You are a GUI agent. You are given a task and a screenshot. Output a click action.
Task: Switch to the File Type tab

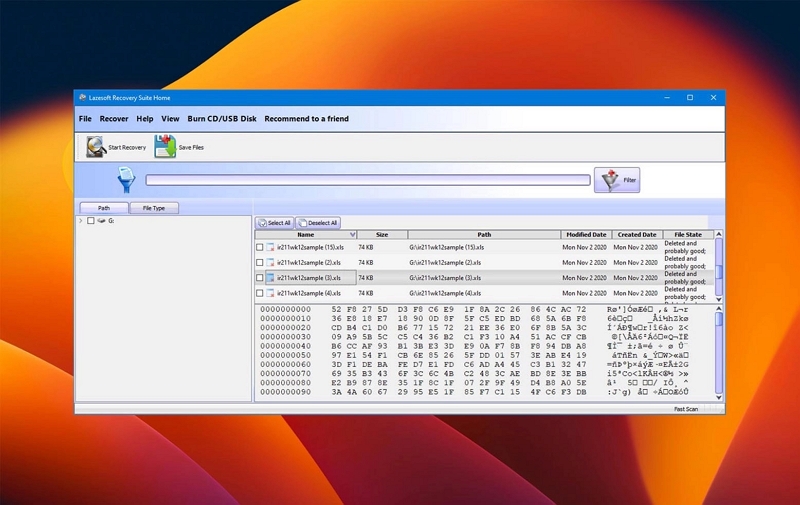pos(154,208)
